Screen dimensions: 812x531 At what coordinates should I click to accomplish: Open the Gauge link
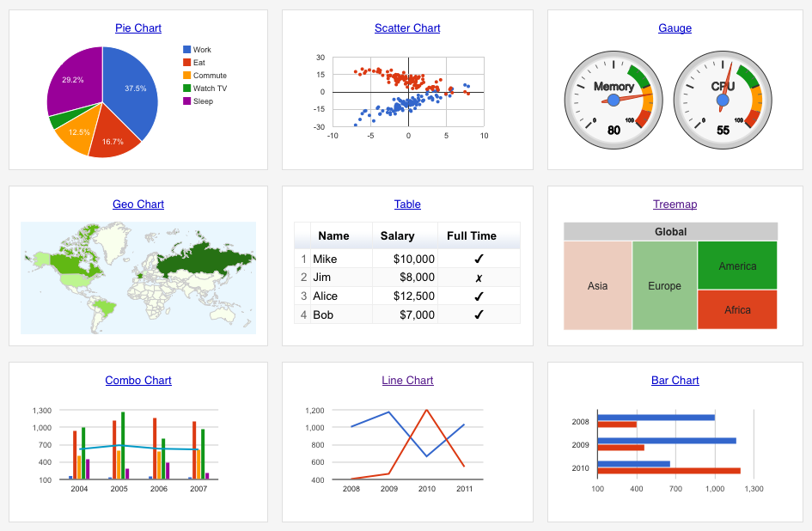click(x=675, y=28)
